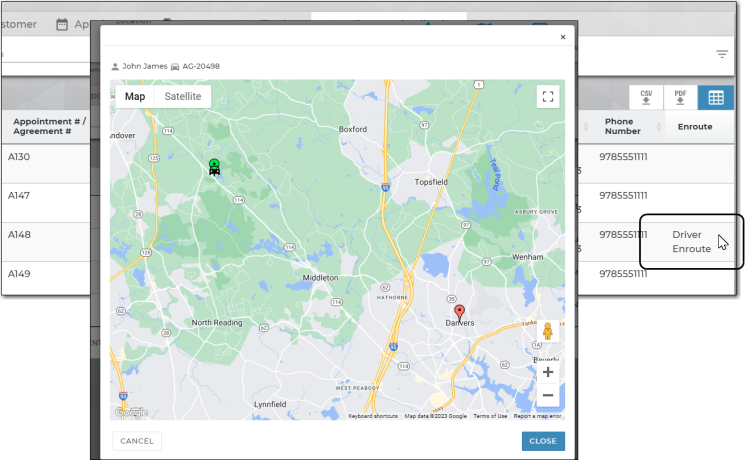Close the map dialog with the X

562,37
